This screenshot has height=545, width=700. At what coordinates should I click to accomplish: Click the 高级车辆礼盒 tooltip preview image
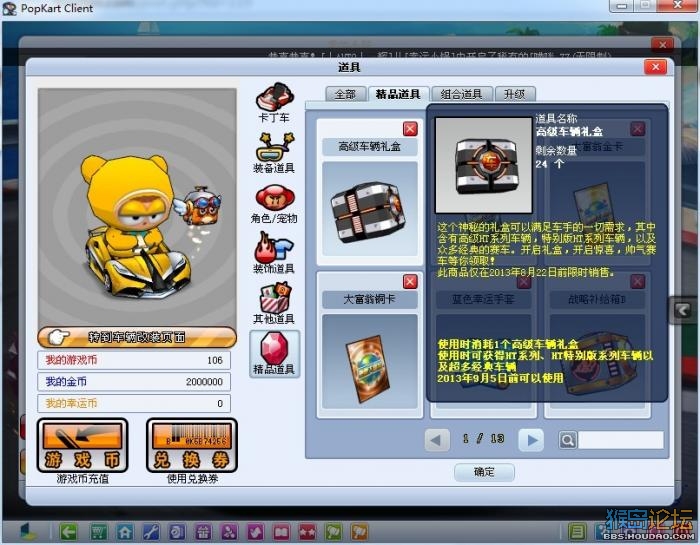pyautogui.click(x=484, y=166)
